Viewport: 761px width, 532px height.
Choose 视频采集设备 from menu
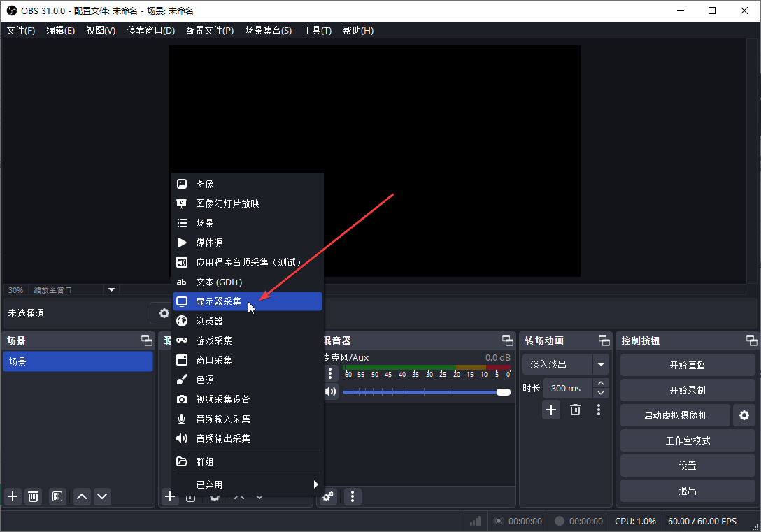(248, 399)
